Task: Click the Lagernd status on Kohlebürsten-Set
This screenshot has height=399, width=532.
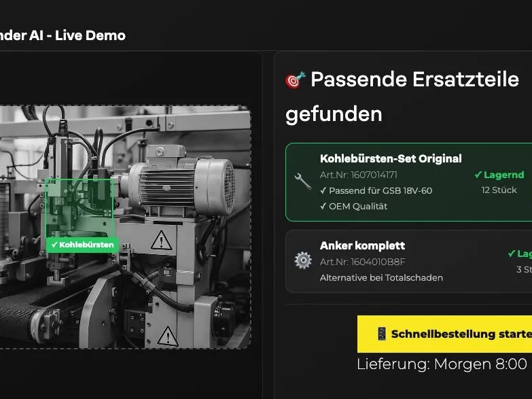Action: tap(499, 175)
